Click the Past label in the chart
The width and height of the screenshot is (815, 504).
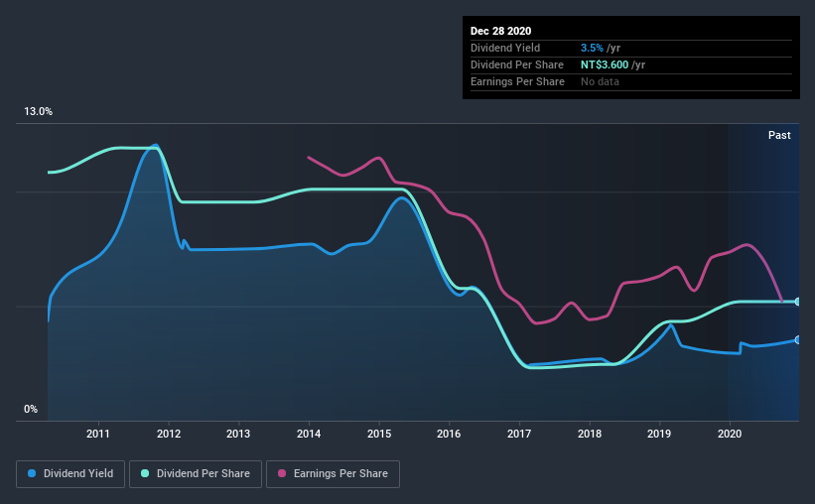(x=779, y=135)
